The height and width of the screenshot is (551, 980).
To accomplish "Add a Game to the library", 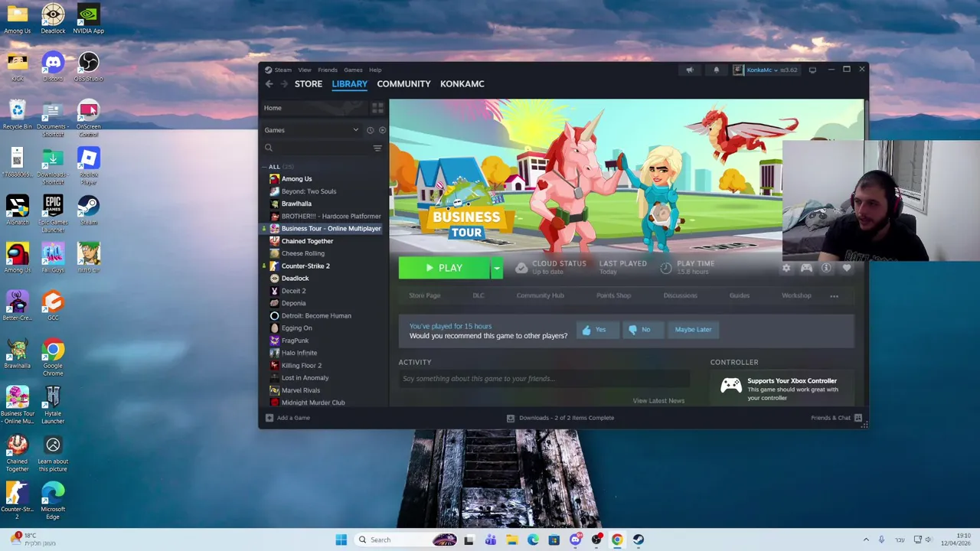I will pyautogui.click(x=287, y=418).
